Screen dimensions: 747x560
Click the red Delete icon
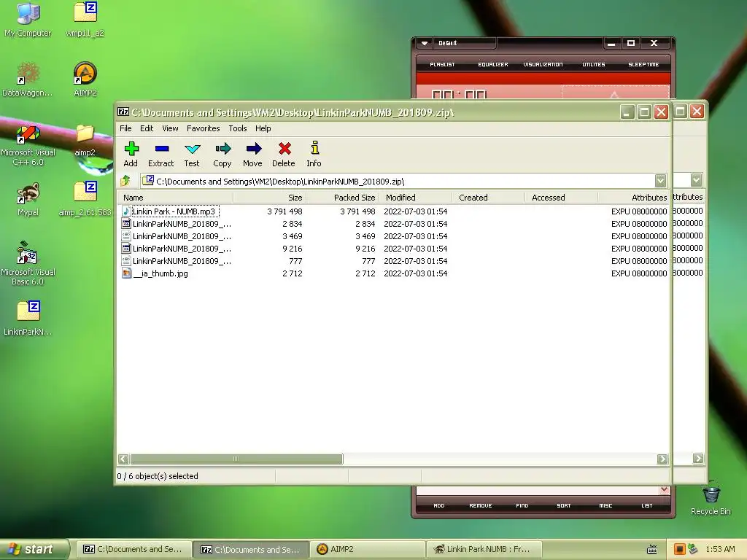284,155
